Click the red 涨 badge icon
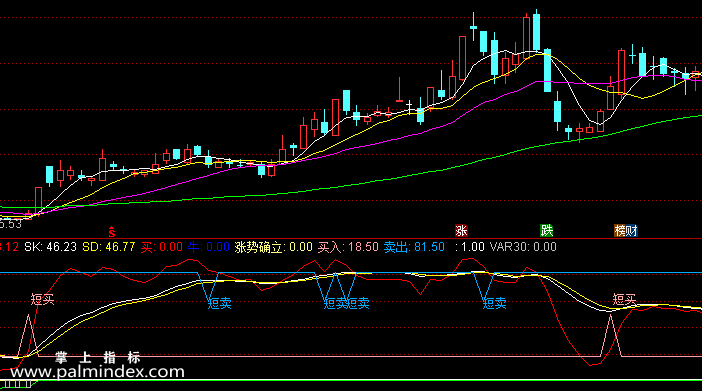This screenshot has width=702, height=391. 461,231
